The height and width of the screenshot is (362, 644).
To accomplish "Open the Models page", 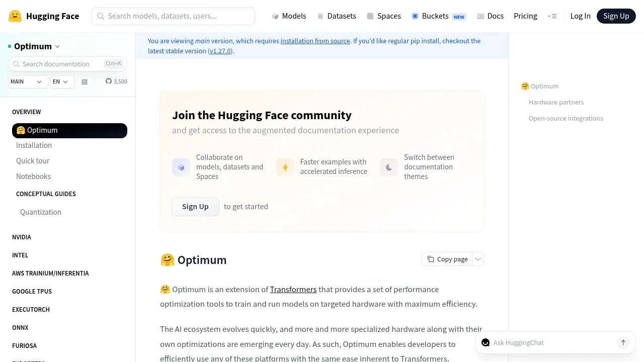I will [x=289, y=16].
